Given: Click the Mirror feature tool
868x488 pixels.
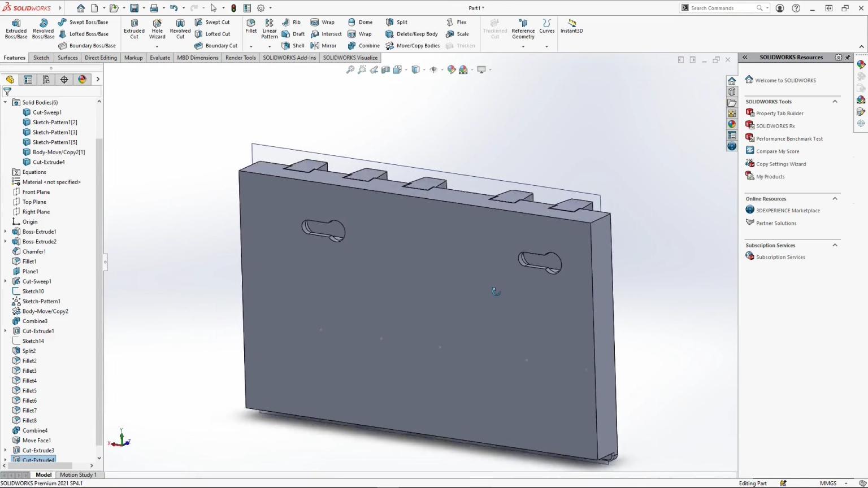Looking at the screenshot, I should 324,46.
